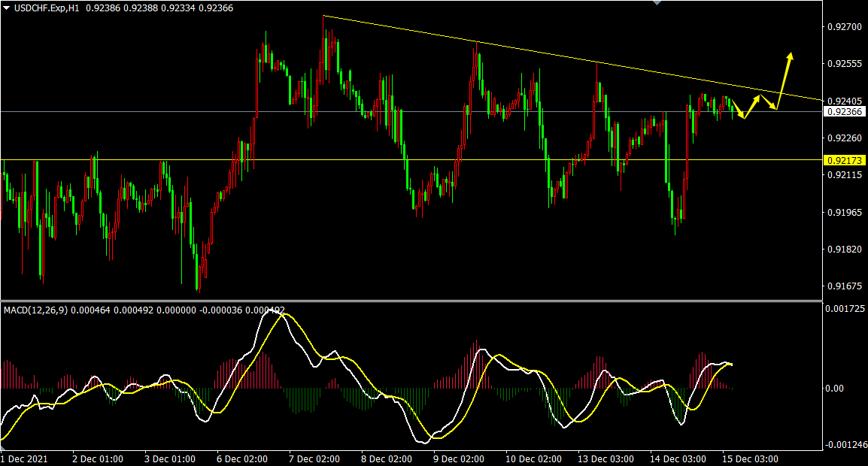The width and height of the screenshot is (868, 466).
Task: Click the MACD(12,26,9) indicator label
Action: pos(34,310)
